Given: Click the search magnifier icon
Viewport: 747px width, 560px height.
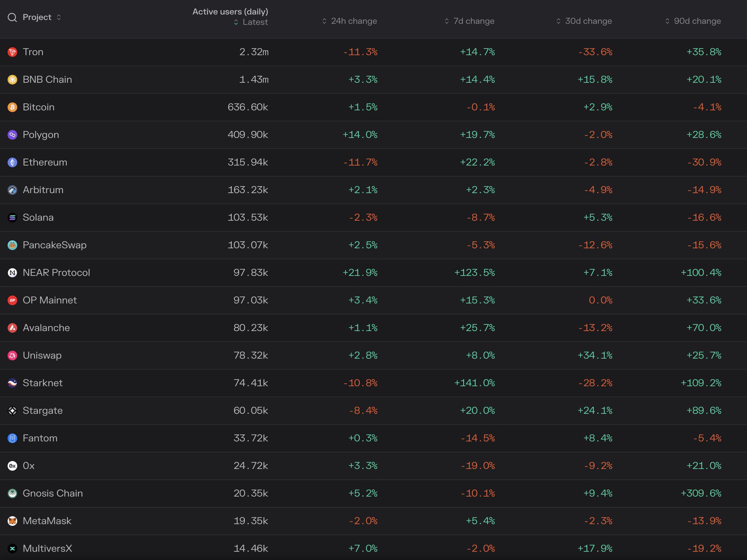Looking at the screenshot, I should 12,17.
